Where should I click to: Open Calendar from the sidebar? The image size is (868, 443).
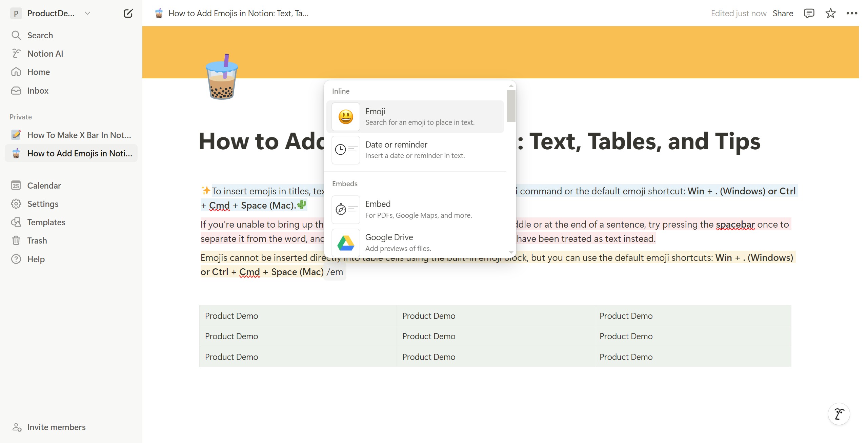[x=71, y=186]
